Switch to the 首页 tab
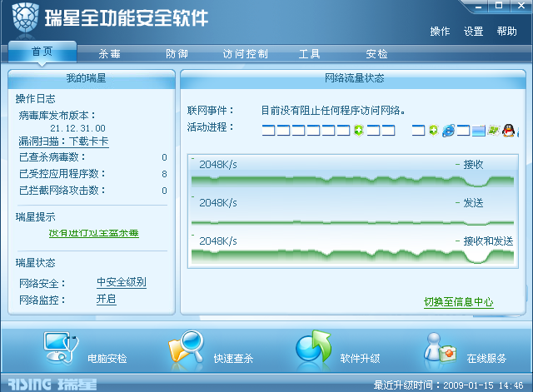This screenshot has width=533, height=392. 42,52
